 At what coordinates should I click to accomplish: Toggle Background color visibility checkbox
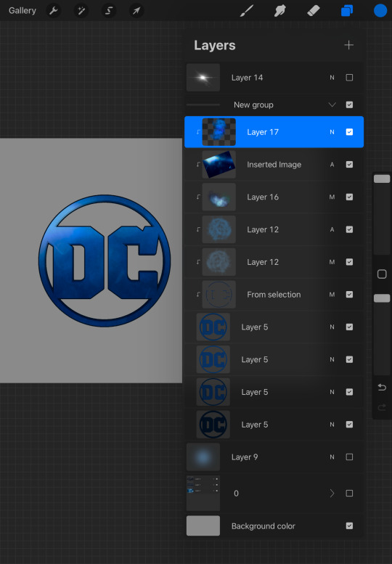point(349,526)
